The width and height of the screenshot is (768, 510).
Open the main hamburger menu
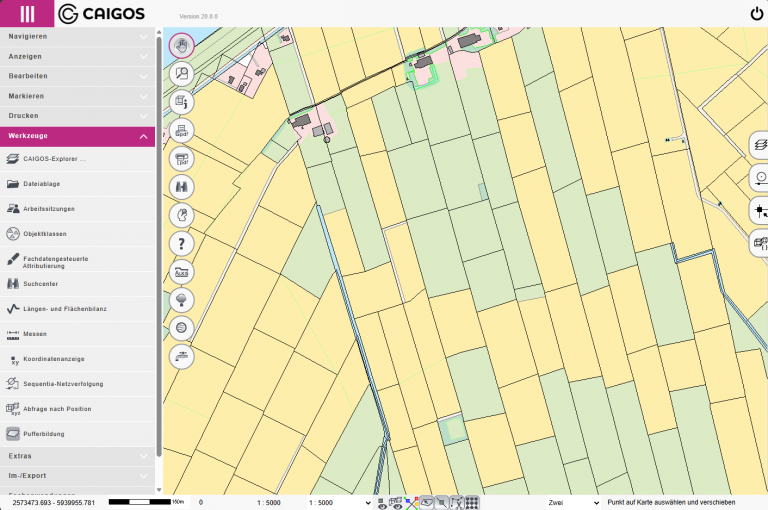[x=27, y=13]
